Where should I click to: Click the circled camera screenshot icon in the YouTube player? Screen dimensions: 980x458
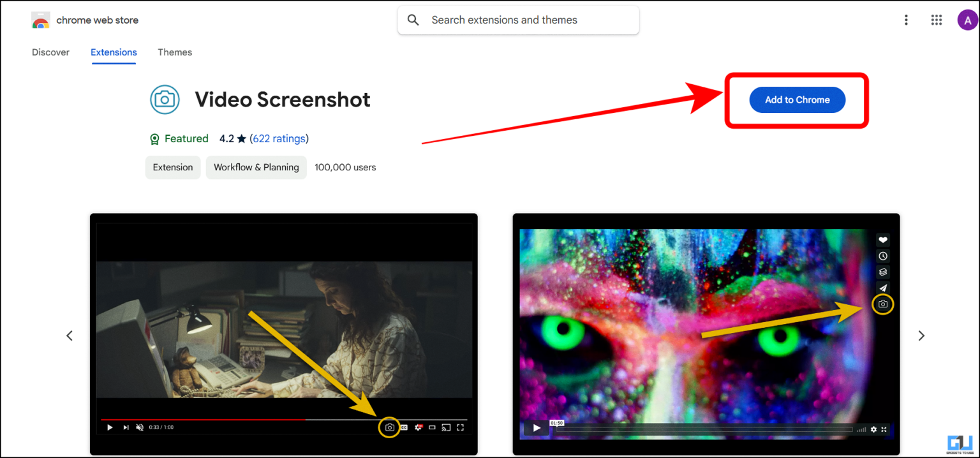(x=389, y=427)
